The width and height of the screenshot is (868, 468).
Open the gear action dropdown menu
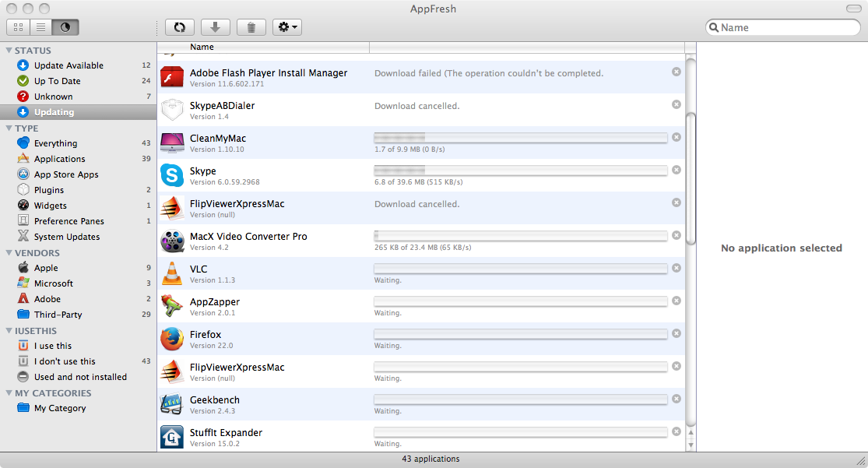[286, 27]
